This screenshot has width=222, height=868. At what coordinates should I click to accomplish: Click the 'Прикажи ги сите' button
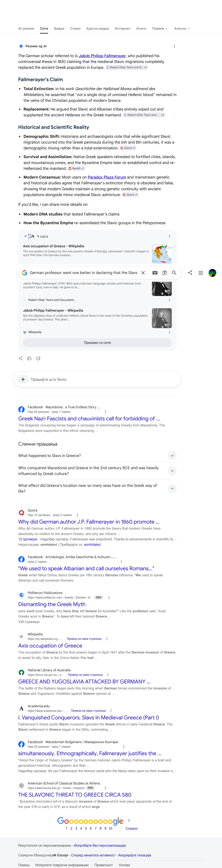click(x=97, y=343)
